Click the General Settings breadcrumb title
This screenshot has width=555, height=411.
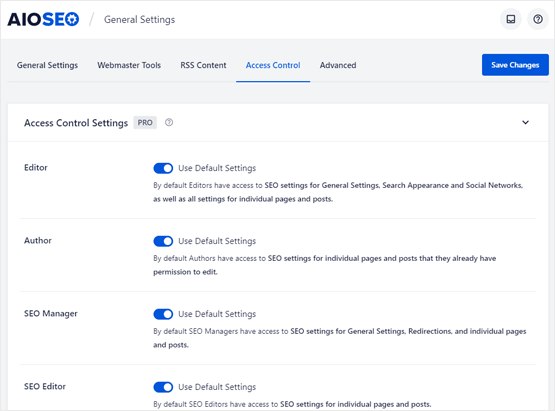tap(139, 20)
